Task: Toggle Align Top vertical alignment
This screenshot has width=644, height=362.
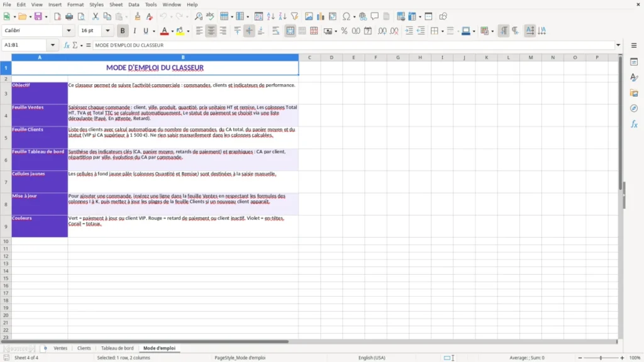Action: 237,31
